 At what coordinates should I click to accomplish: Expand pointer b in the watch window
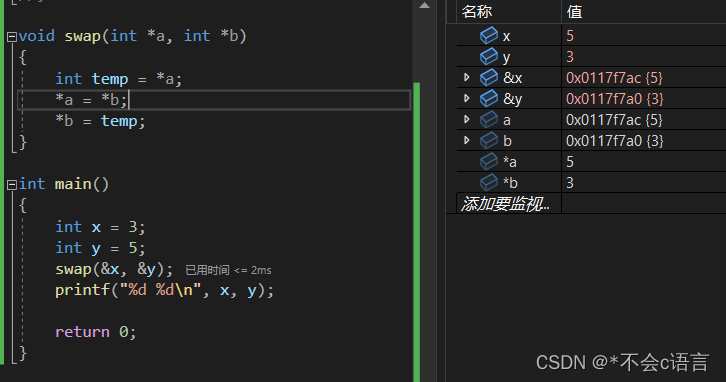coord(467,140)
